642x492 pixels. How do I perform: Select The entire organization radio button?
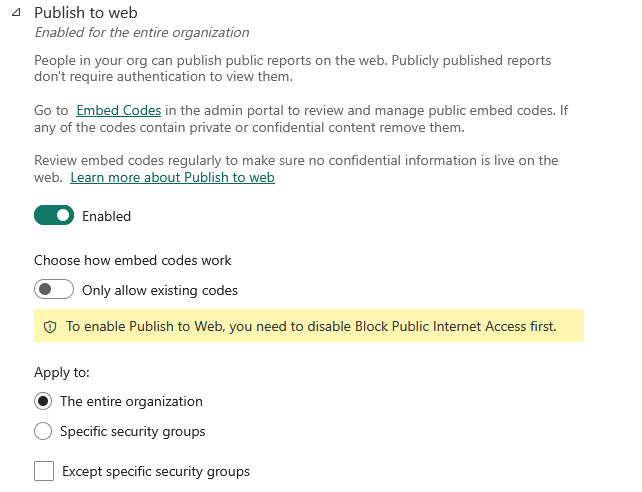pyautogui.click(x=43, y=401)
